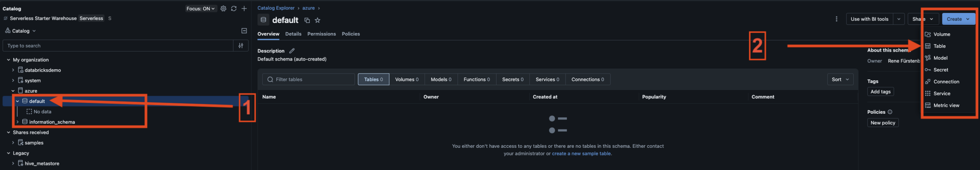Copy the default schema name
The image size is (980, 170).
pyautogui.click(x=307, y=20)
